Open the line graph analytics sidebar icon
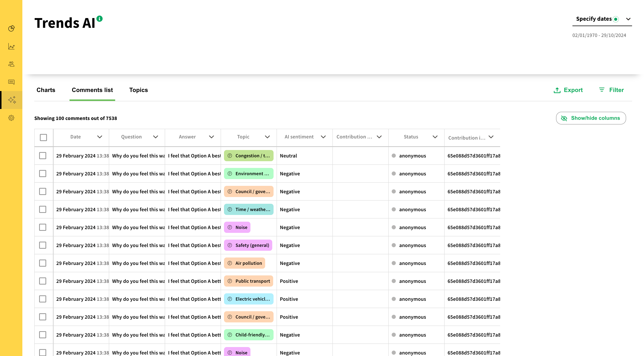 tap(11, 46)
